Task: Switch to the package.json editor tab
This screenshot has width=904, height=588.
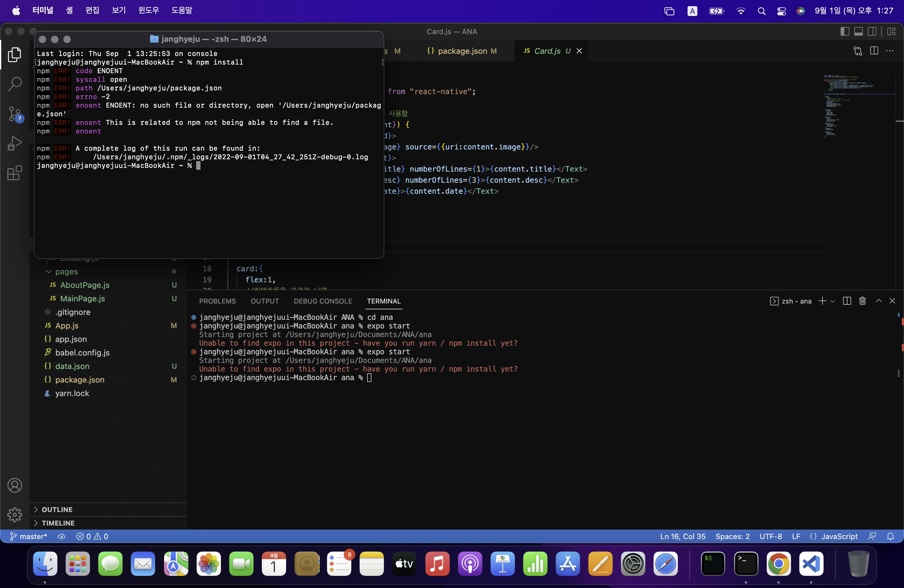Action: [x=462, y=51]
